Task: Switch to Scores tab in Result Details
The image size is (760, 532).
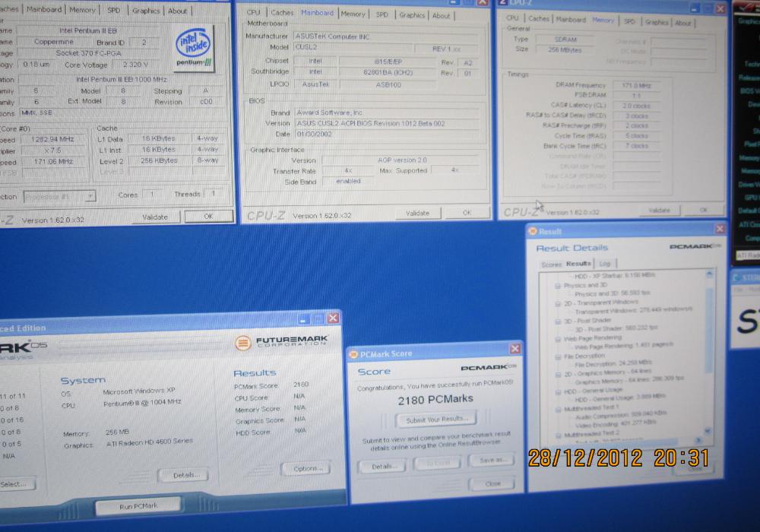Action: [x=551, y=264]
